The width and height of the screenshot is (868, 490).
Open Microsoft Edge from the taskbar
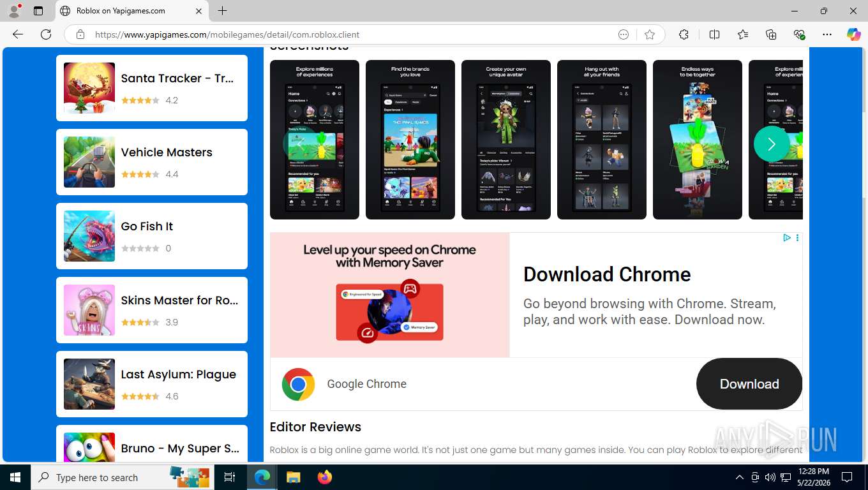click(x=262, y=477)
